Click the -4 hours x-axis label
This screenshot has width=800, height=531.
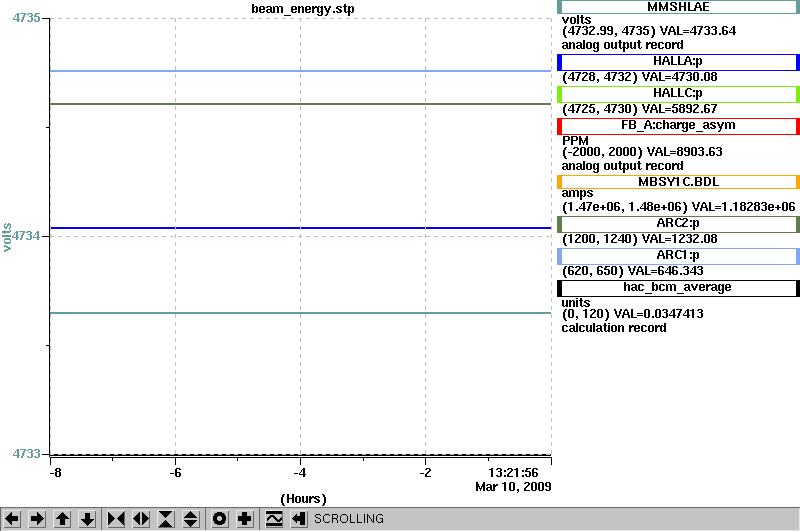[x=300, y=473]
